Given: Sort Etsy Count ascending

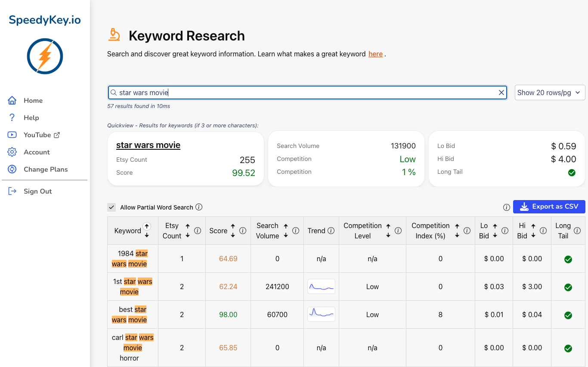Looking at the screenshot, I should click(188, 226).
